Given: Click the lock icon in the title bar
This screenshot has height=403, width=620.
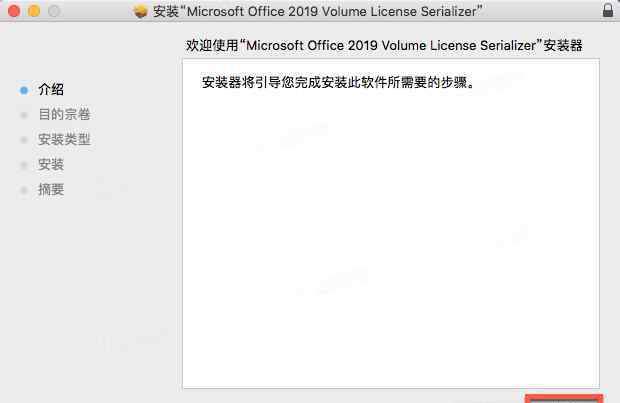Looking at the screenshot, I should (607, 12).
